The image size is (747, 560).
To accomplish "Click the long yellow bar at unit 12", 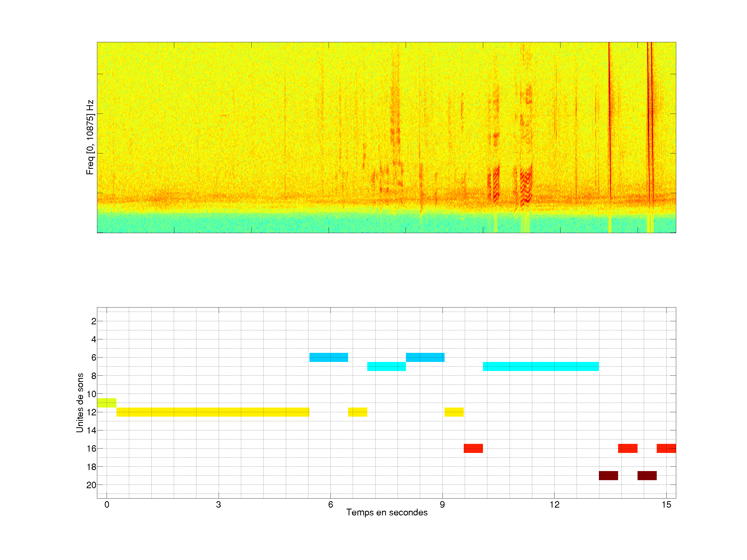I will 212,412.
